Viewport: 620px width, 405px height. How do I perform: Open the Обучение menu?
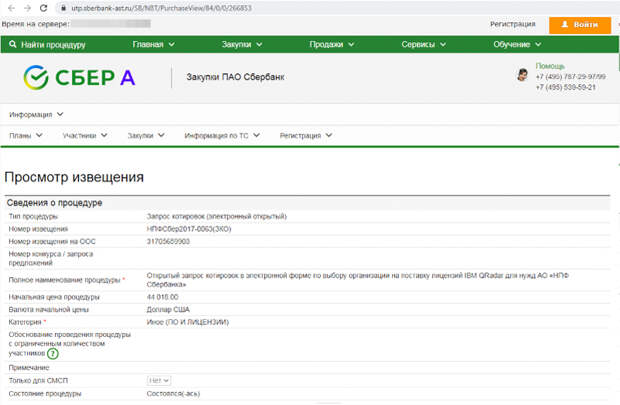click(517, 44)
